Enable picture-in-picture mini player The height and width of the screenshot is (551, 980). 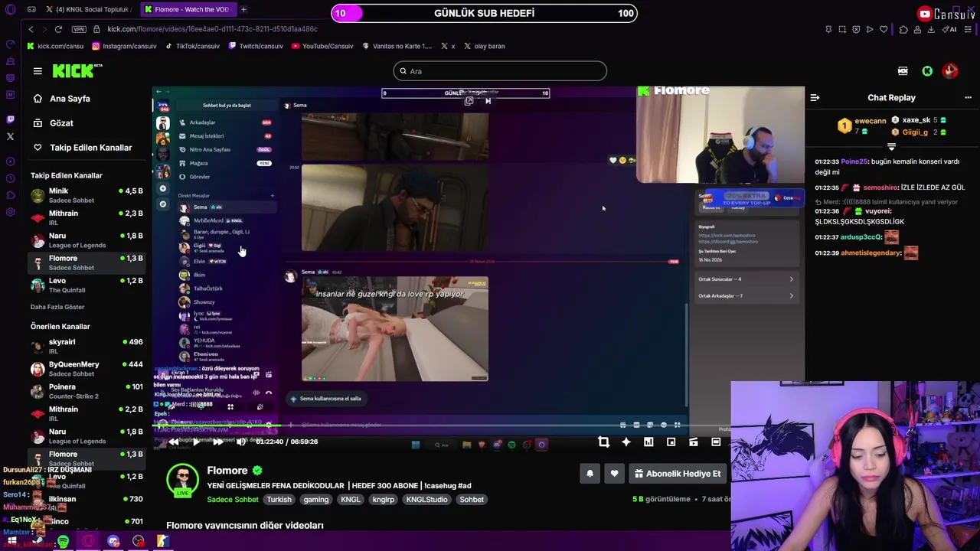(671, 442)
